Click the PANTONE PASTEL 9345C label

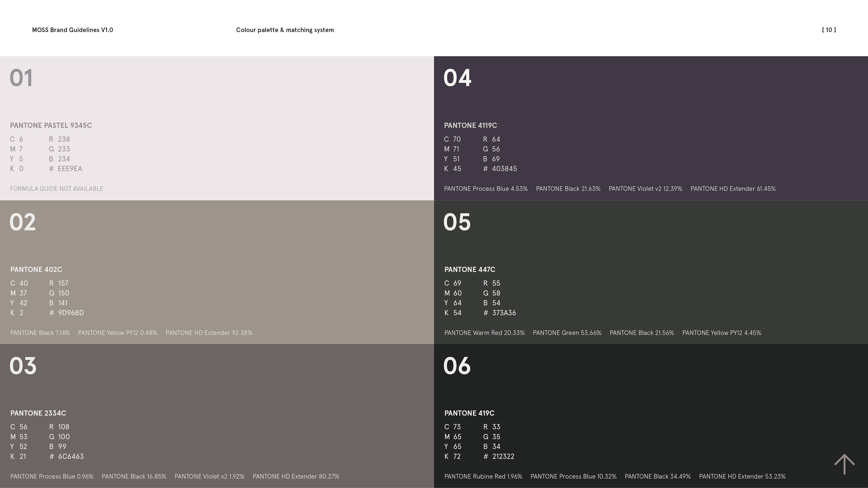[x=51, y=125]
